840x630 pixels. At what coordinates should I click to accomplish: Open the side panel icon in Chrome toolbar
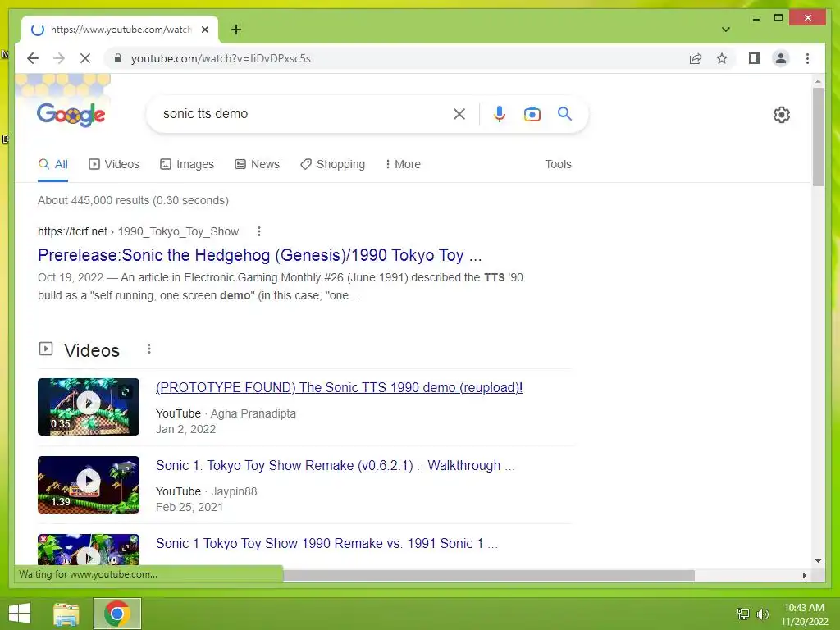(x=755, y=58)
